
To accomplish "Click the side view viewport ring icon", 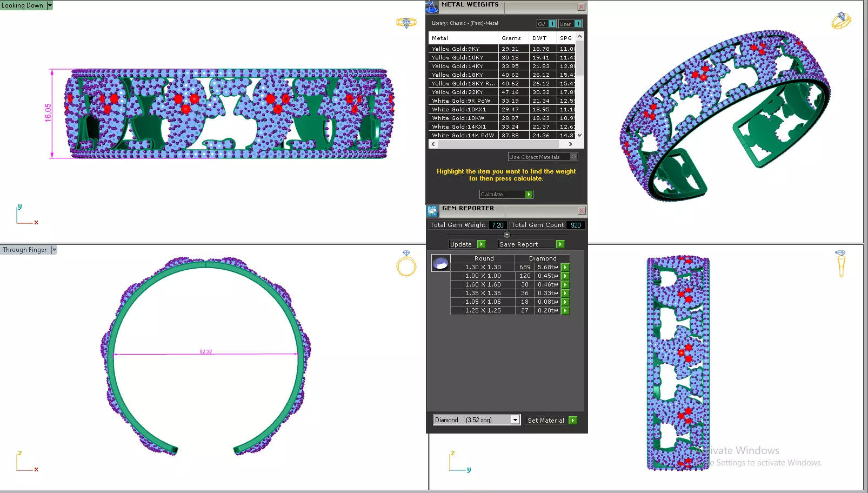I will [x=840, y=264].
